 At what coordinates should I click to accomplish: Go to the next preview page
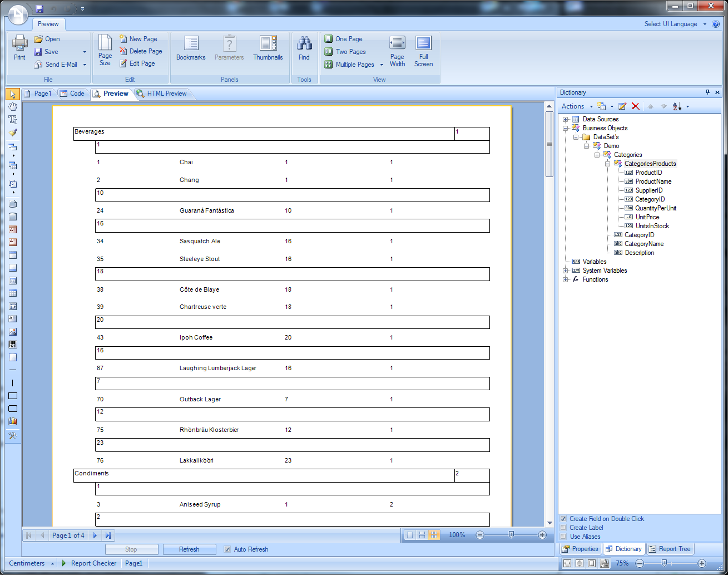point(95,535)
